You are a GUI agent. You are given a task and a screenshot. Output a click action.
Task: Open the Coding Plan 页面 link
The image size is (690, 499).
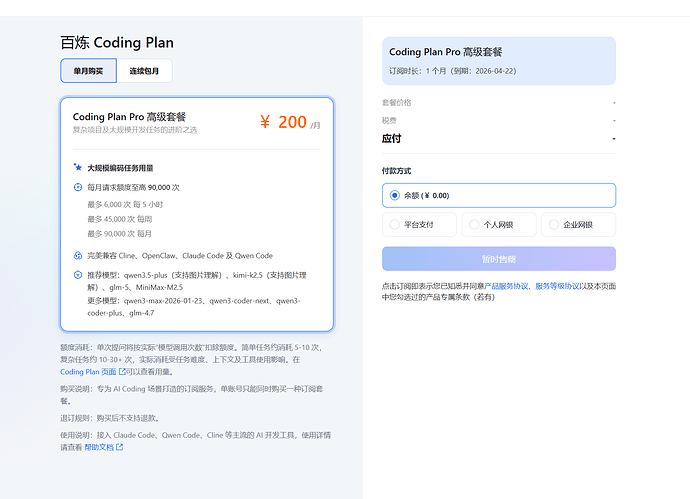pyautogui.click(x=88, y=372)
